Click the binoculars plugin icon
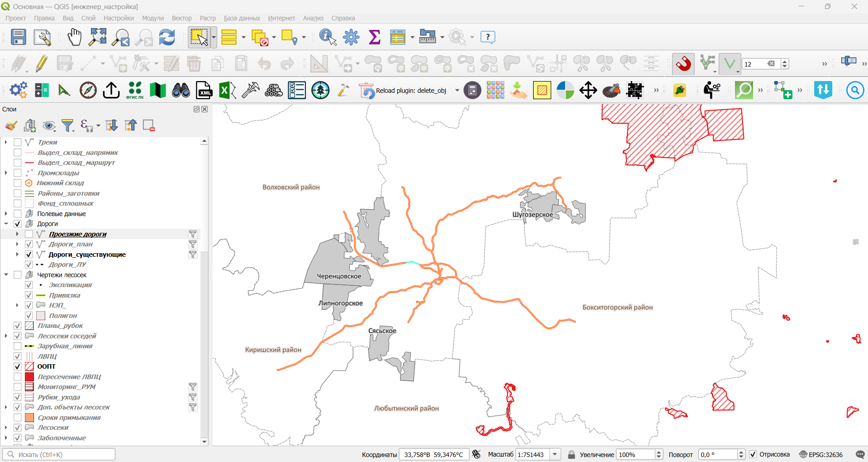 tap(181, 90)
